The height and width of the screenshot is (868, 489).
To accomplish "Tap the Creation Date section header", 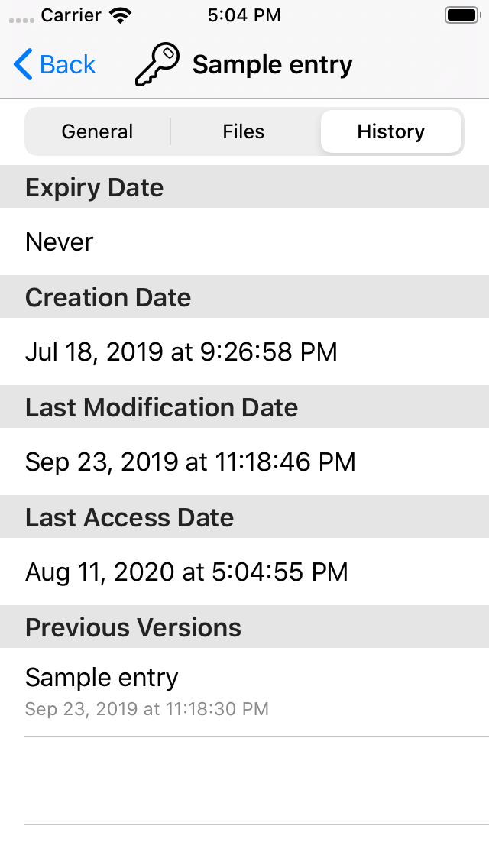I will (x=108, y=297).
